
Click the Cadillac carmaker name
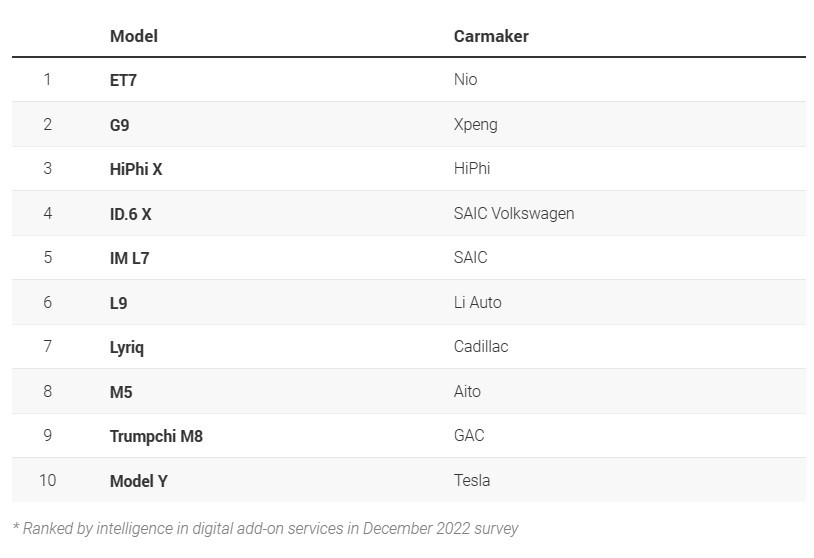coord(481,347)
